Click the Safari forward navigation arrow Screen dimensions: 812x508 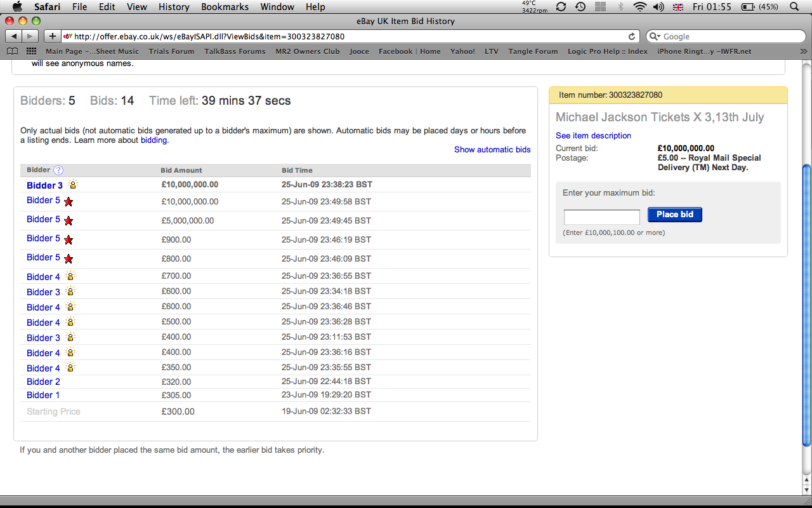(x=30, y=36)
